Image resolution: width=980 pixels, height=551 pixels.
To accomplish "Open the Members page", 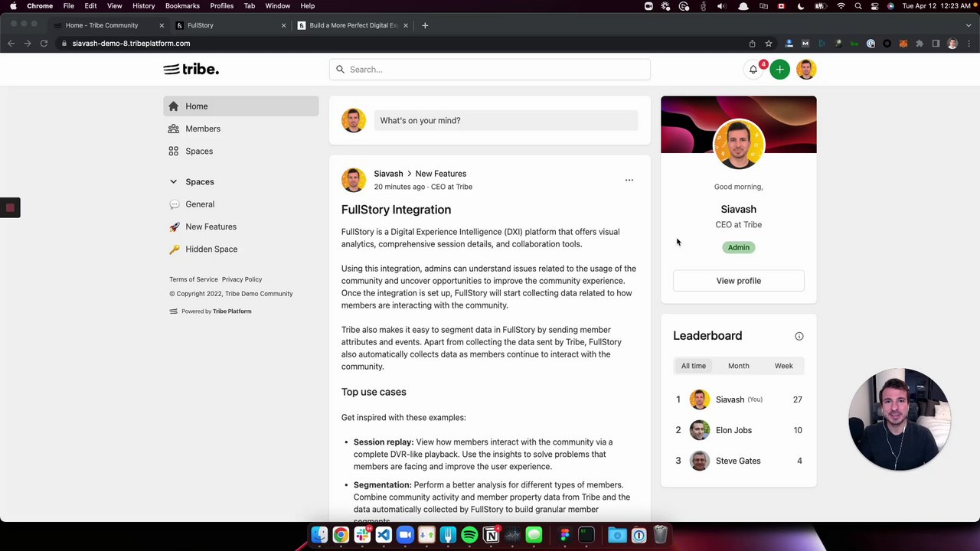I will point(240,129).
